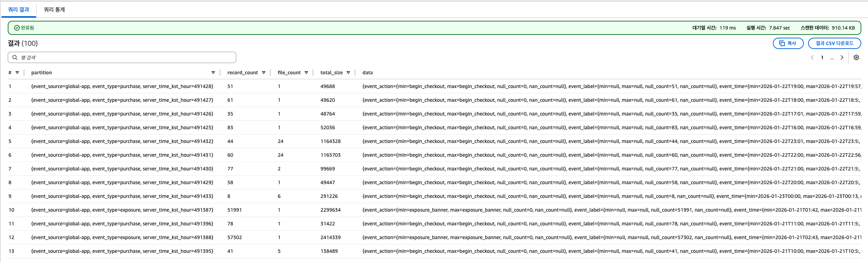Screen dimensions: 868x262
Task: Click total_size value 138489
Action: point(329,251)
